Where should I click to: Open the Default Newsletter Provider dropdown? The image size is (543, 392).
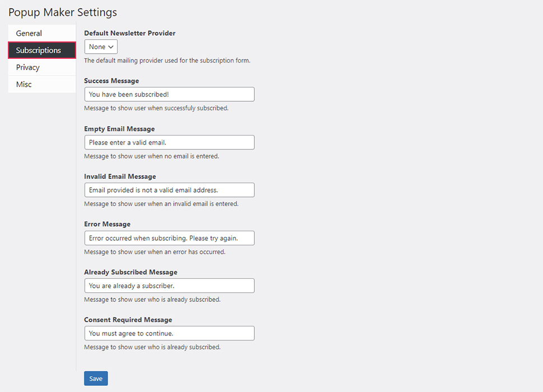[x=100, y=46]
